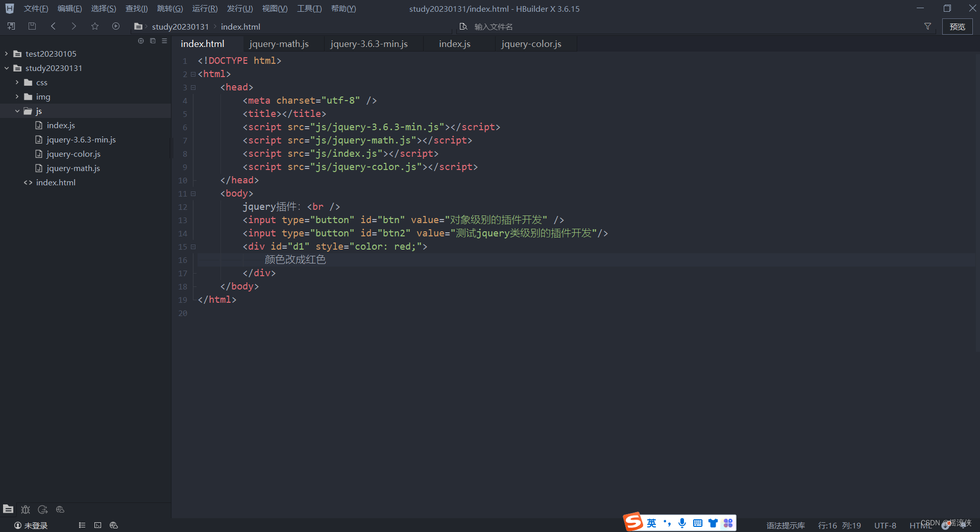
Task: Open jquery-color.js in the project tree
Action: (73, 154)
